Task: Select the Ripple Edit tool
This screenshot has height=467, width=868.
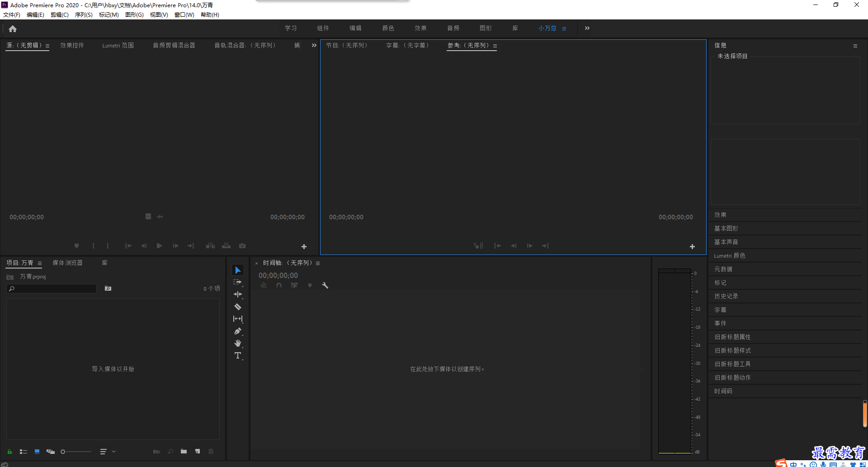Action: 238,294
